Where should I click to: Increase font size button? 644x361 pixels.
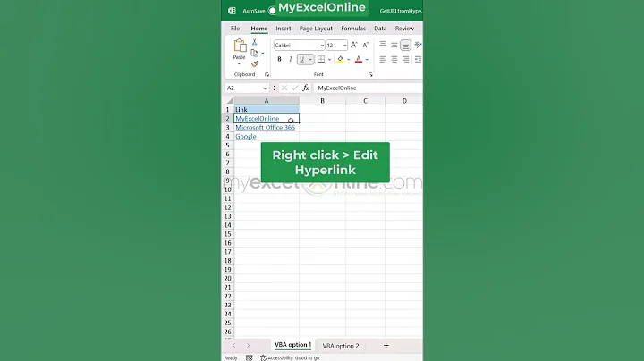(354, 45)
